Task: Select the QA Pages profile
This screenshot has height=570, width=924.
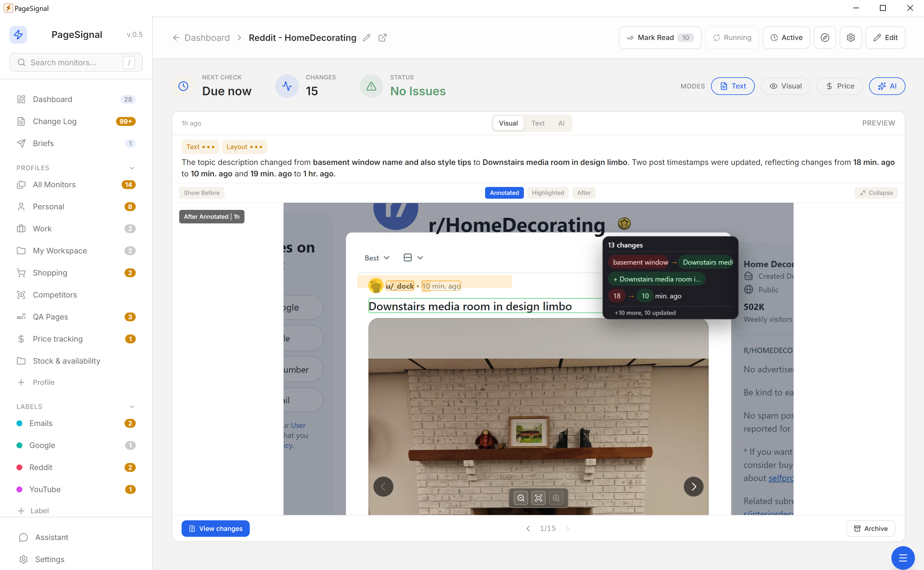Action: 76,317
